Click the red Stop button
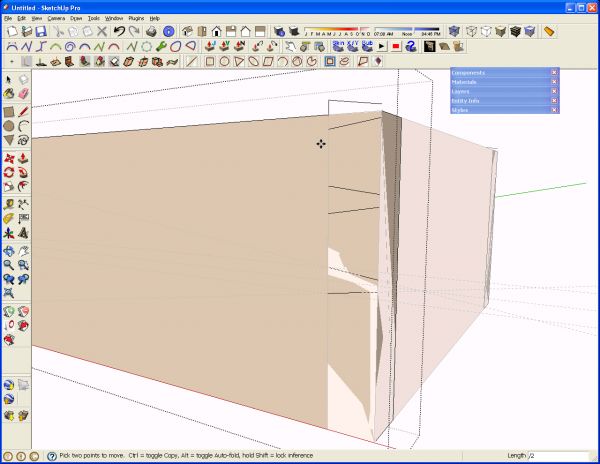The image size is (600, 464). tap(396, 47)
